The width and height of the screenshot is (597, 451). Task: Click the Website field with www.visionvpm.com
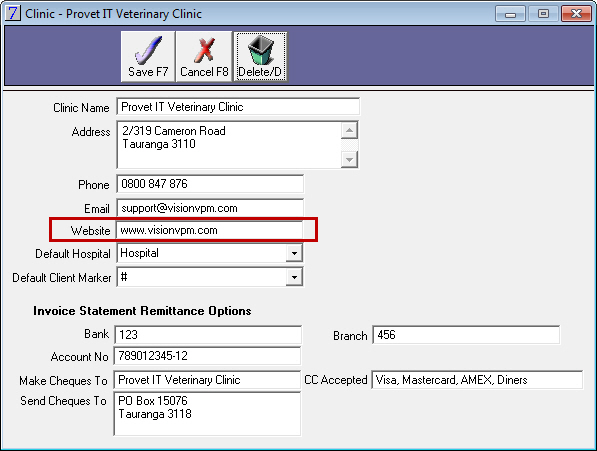[210, 230]
